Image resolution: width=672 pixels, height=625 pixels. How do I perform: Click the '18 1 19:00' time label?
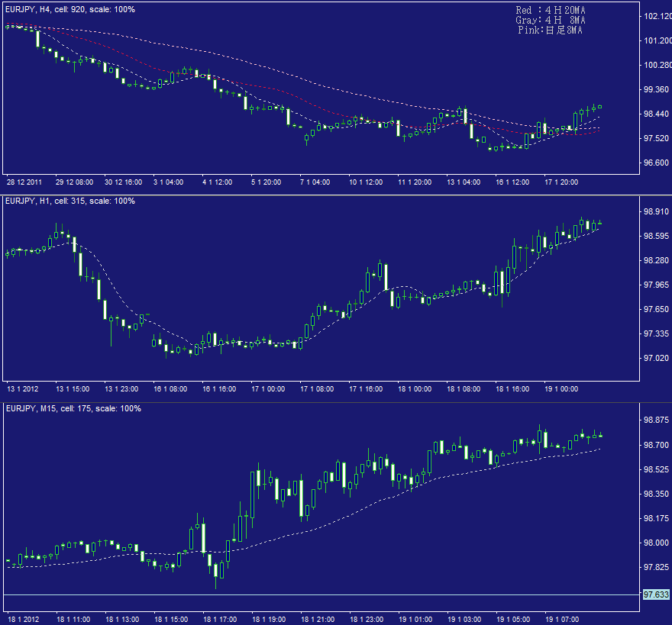click(269, 620)
